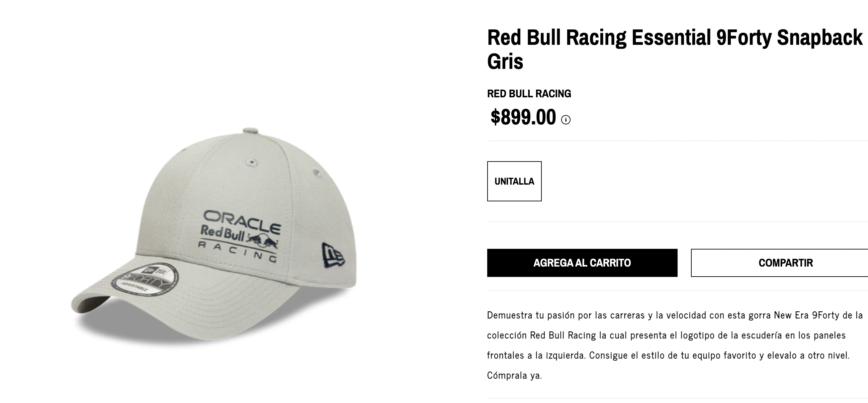Click the RACING text embroidered on the cap
This screenshot has width=868, height=403.
pyautogui.click(x=238, y=251)
